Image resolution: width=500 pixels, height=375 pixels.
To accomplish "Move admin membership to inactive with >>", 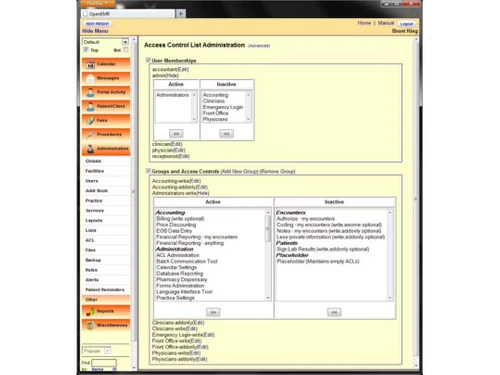I will coord(176,134).
